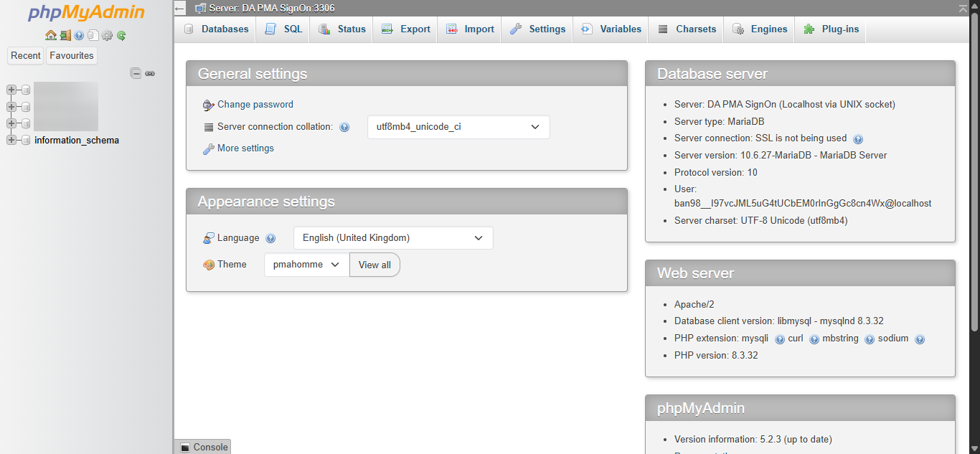Screen dimensions: 980x454
Task: Open the MariaDB documentation pages icon
Action: click(x=93, y=35)
